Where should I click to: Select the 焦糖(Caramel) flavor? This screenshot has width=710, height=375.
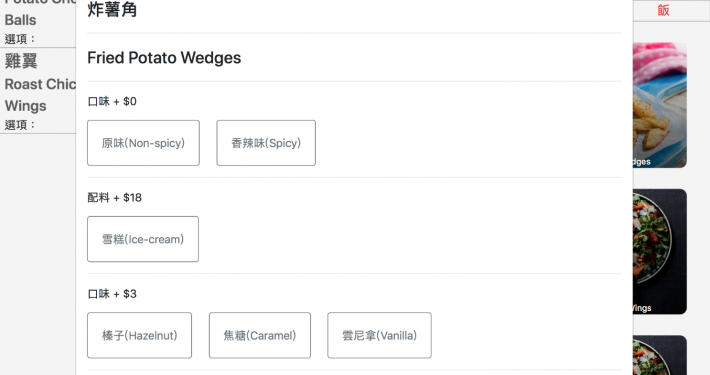coord(259,335)
